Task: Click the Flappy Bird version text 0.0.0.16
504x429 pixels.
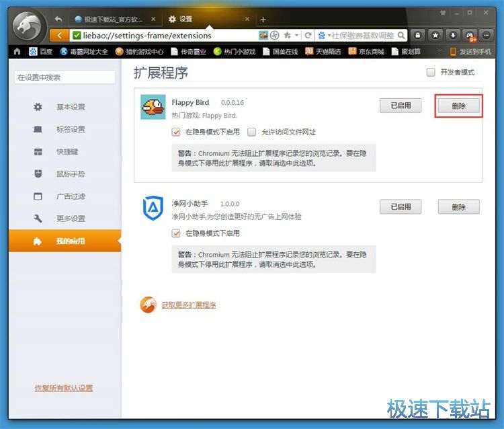Action: tap(232, 103)
